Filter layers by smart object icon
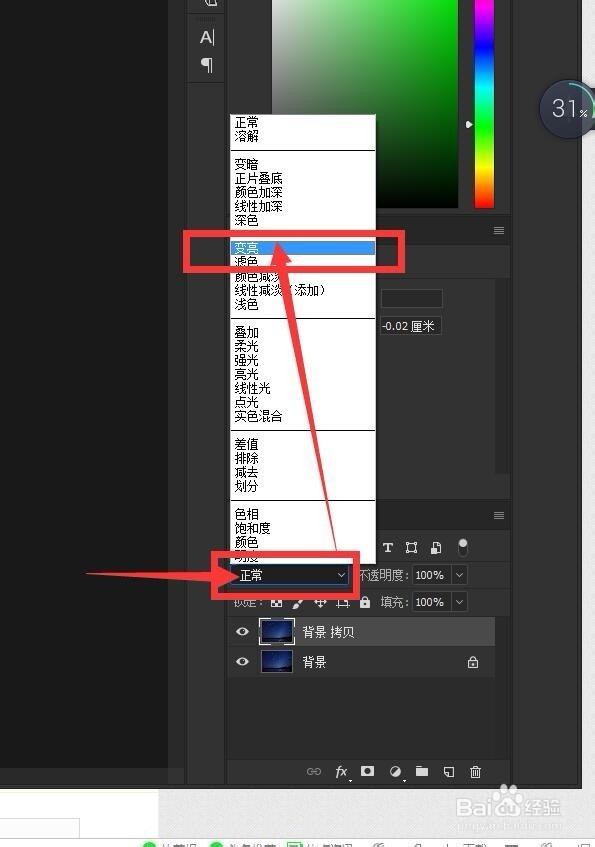 [x=436, y=548]
